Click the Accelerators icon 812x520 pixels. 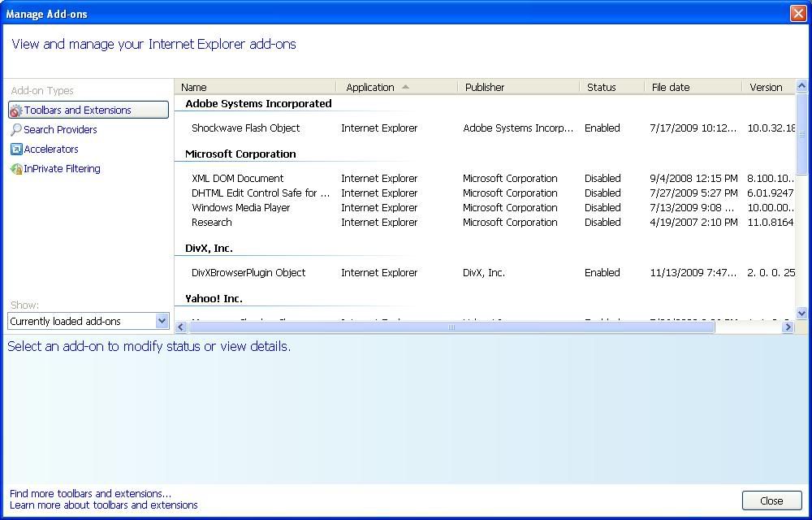[x=16, y=149]
